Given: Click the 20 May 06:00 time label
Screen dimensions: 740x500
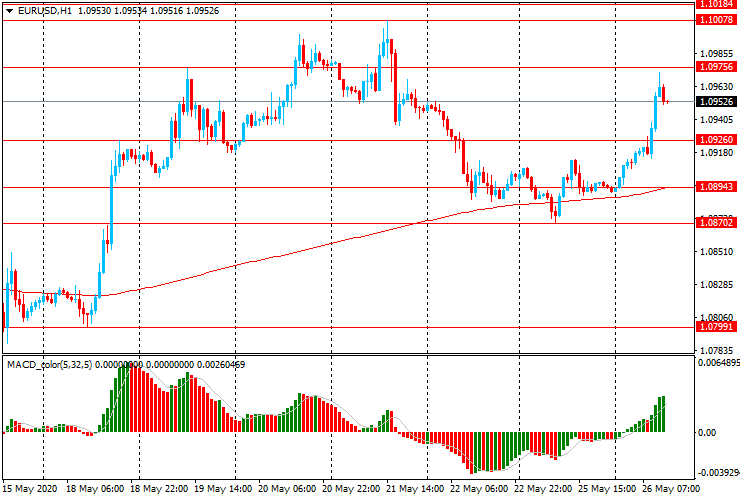Looking at the screenshot, I should tap(287, 489).
